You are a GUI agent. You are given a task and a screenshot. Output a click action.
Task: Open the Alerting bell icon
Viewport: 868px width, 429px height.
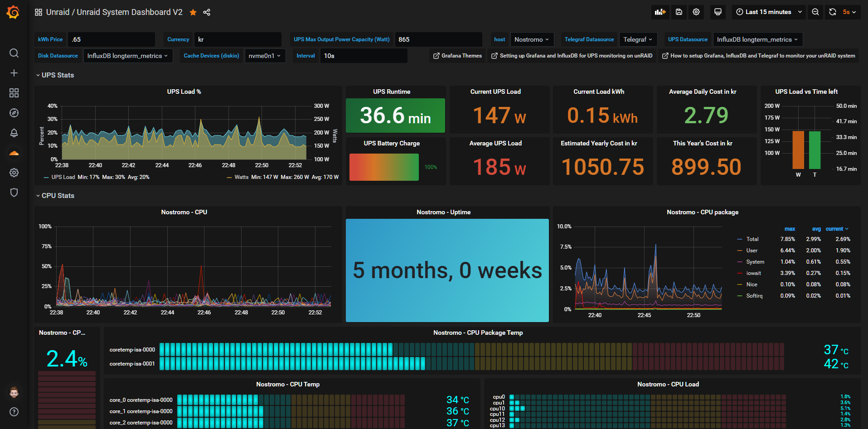(14, 133)
